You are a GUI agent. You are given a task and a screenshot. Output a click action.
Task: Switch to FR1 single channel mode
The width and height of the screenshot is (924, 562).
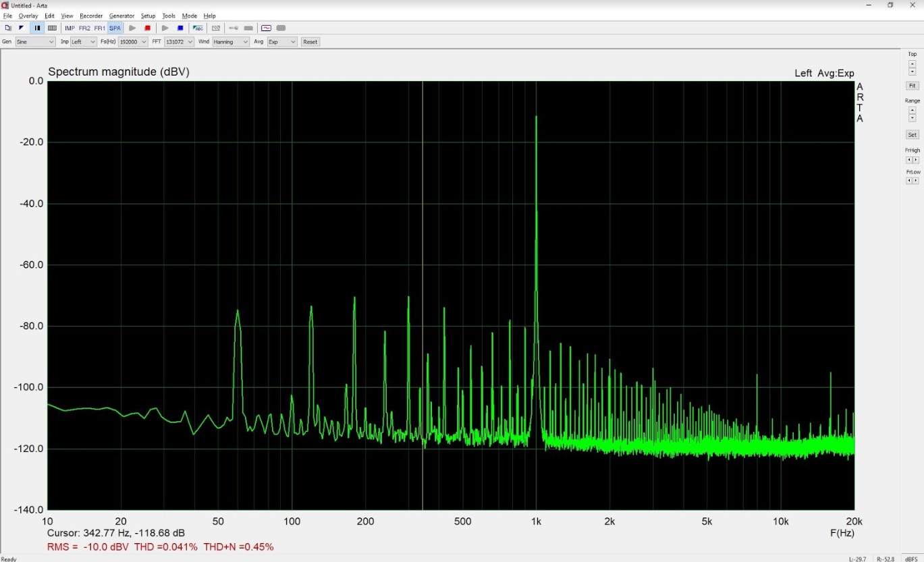(100, 28)
